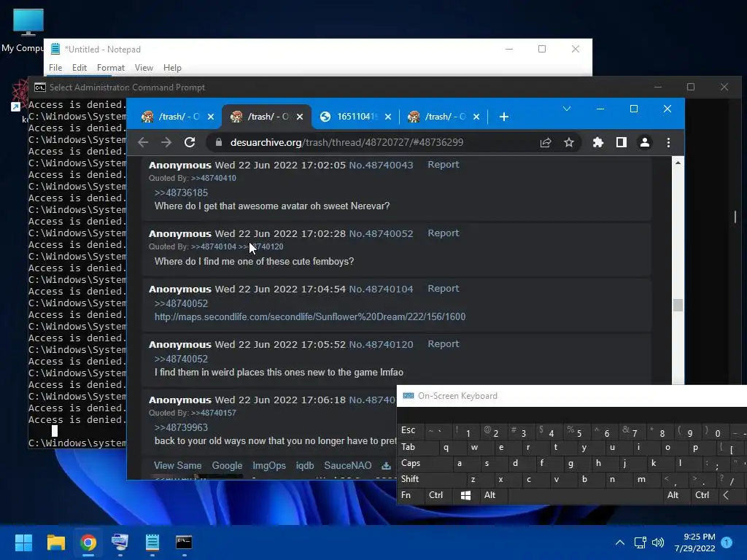Click Report on post No.48740043
This screenshot has height=560, width=747.
(x=444, y=164)
